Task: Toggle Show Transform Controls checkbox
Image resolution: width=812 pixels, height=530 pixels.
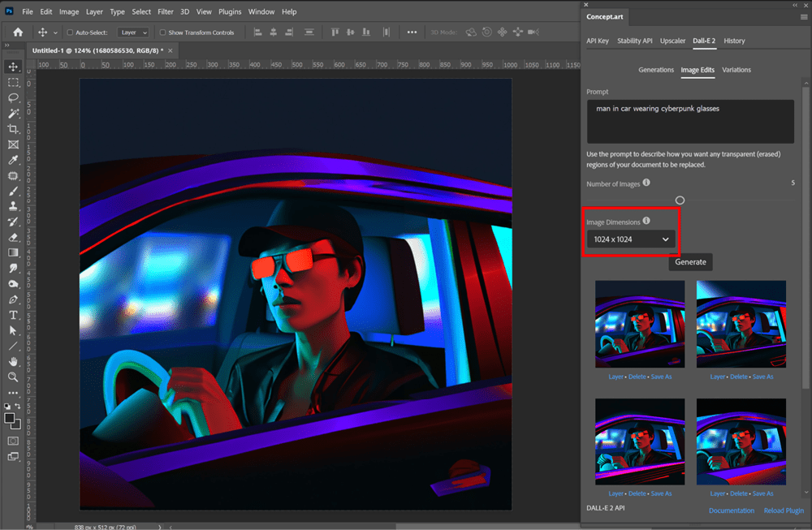Action: (162, 32)
